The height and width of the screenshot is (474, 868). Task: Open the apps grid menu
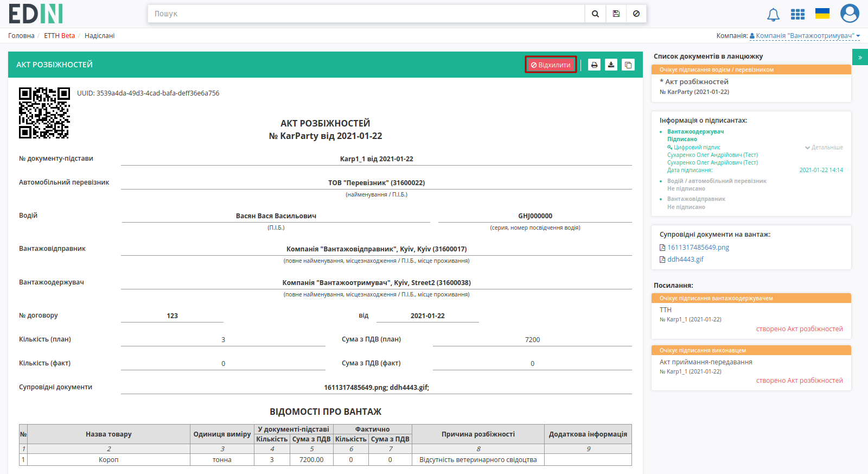(797, 14)
